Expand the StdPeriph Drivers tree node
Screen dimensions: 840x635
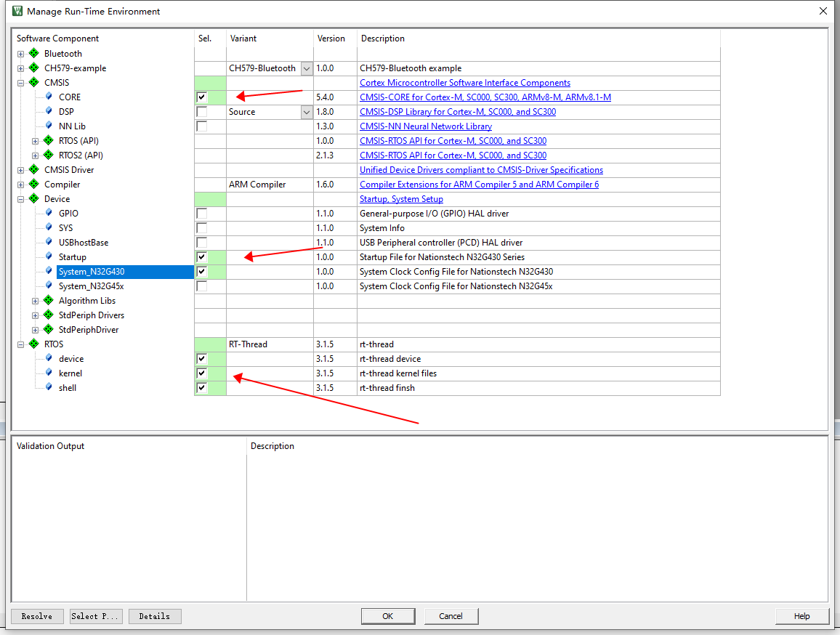(36, 315)
